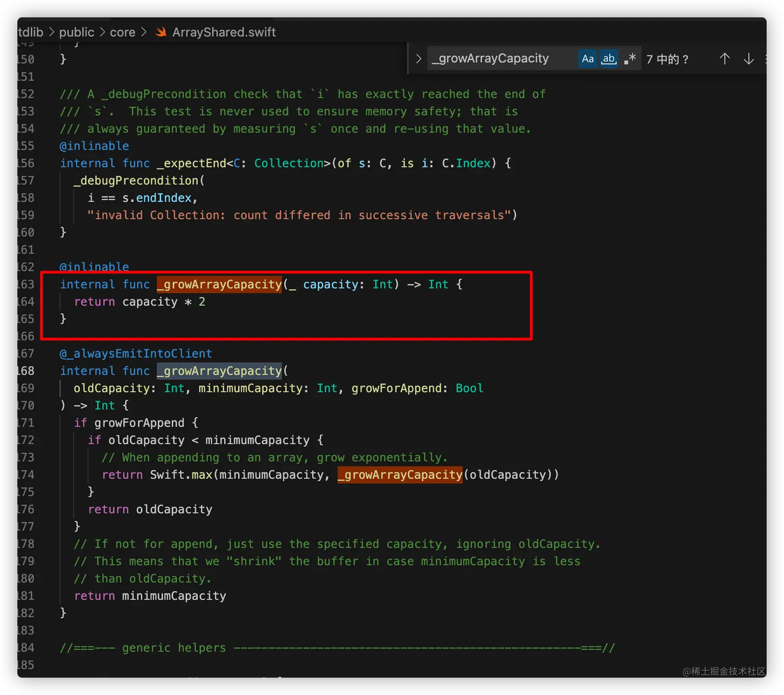Image resolution: width=784 pixels, height=695 pixels.
Task: Click the 'return minimumCapacity' line
Action: click(x=150, y=596)
